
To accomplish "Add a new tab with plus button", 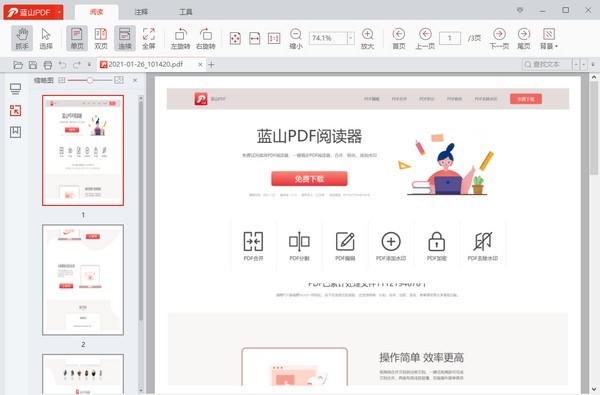I will (211, 65).
